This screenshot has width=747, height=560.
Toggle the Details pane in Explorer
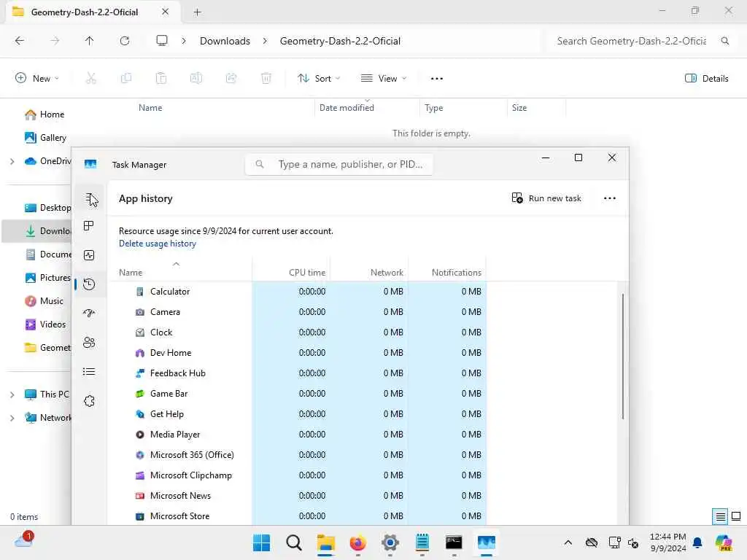[706, 79]
